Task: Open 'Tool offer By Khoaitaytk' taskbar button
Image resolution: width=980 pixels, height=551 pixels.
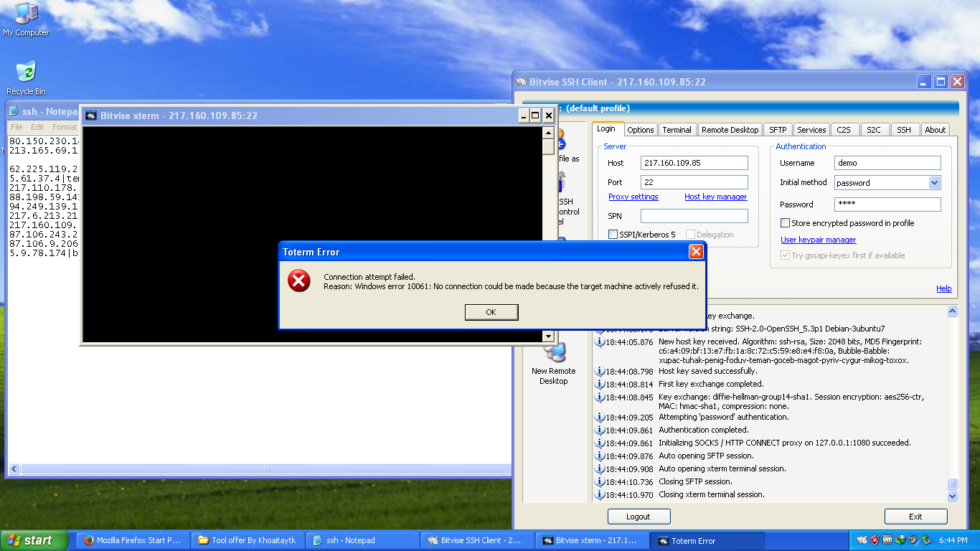Action: point(248,540)
